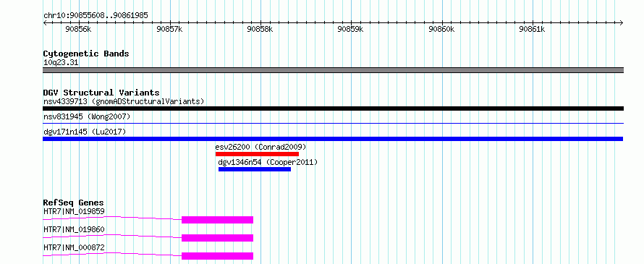Screen dimensions: 644x264
Task: Select the DGV Structural Variants track title
Action: (101, 93)
